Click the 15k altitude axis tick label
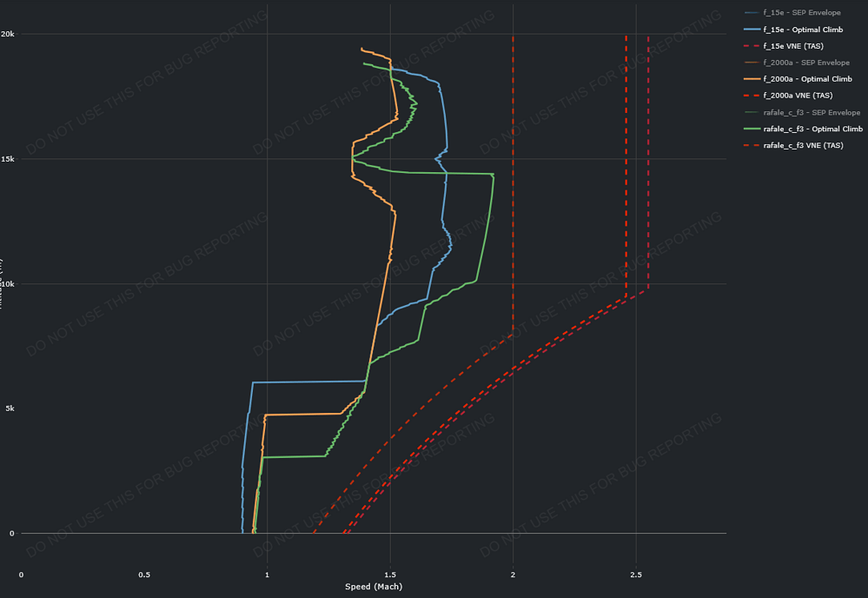This screenshot has height=598, width=868. pos(7,159)
